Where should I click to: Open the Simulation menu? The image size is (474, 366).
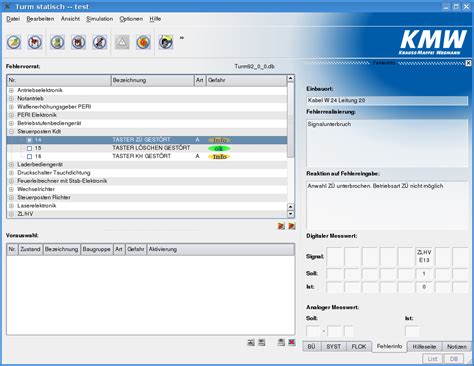coord(99,19)
